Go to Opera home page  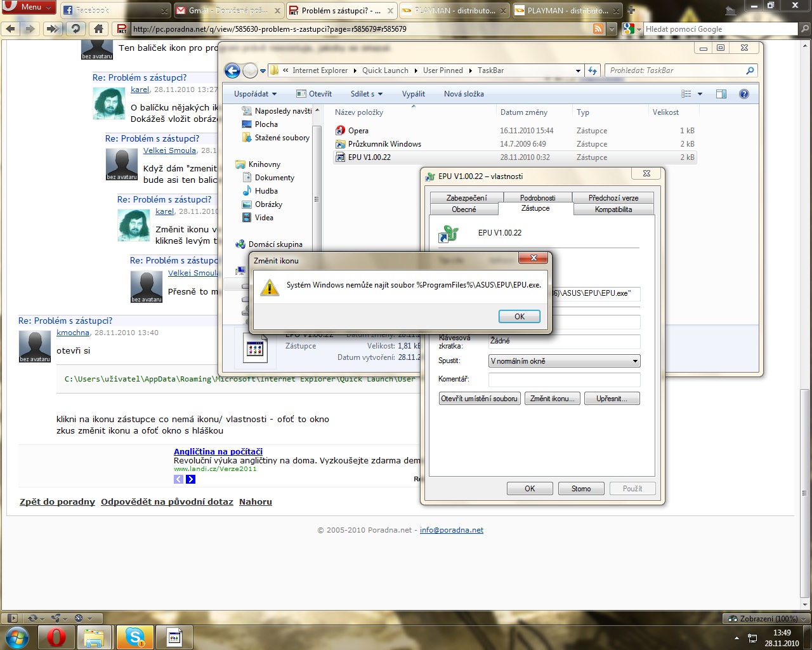(x=98, y=29)
